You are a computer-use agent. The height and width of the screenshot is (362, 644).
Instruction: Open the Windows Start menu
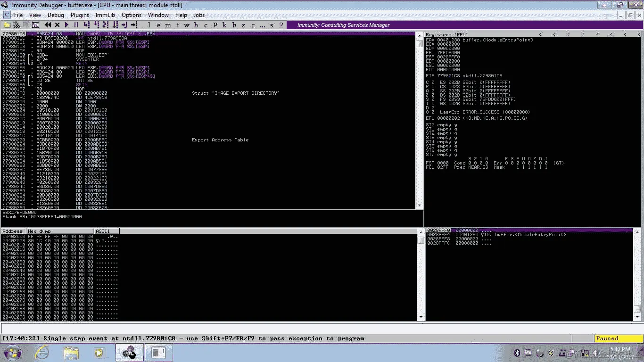pyautogui.click(x=12, y=353)
